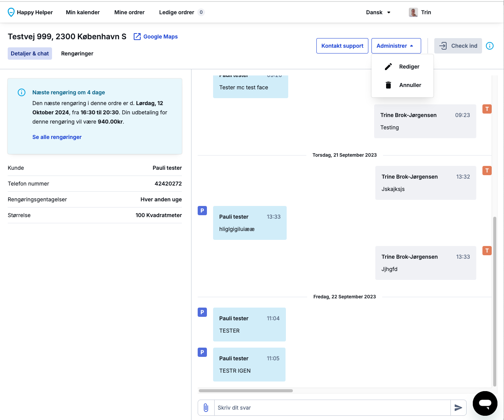Click the phone number 42420272

coord(168,184)
